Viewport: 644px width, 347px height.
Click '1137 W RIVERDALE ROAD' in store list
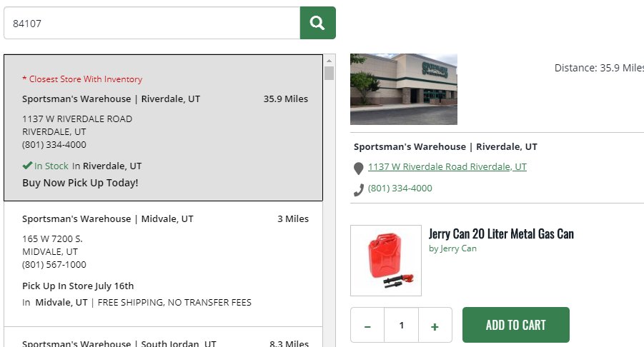pos(77,119)
